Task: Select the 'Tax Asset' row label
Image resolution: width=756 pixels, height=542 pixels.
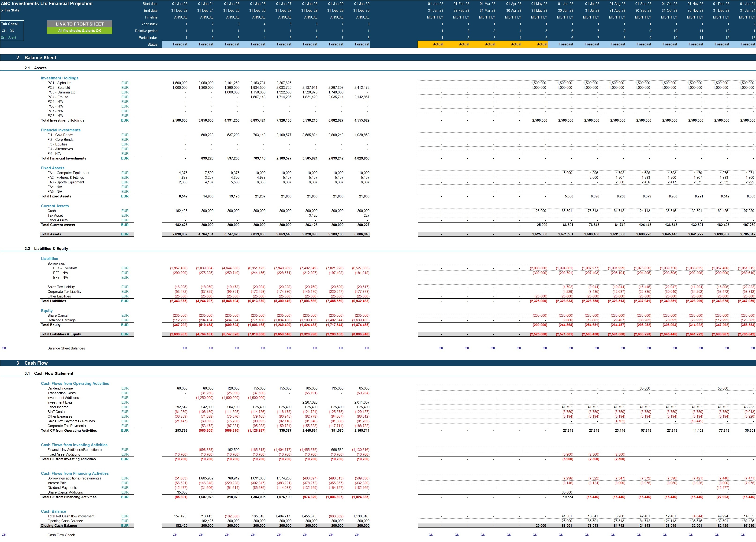Action: (x=55, y=216)
